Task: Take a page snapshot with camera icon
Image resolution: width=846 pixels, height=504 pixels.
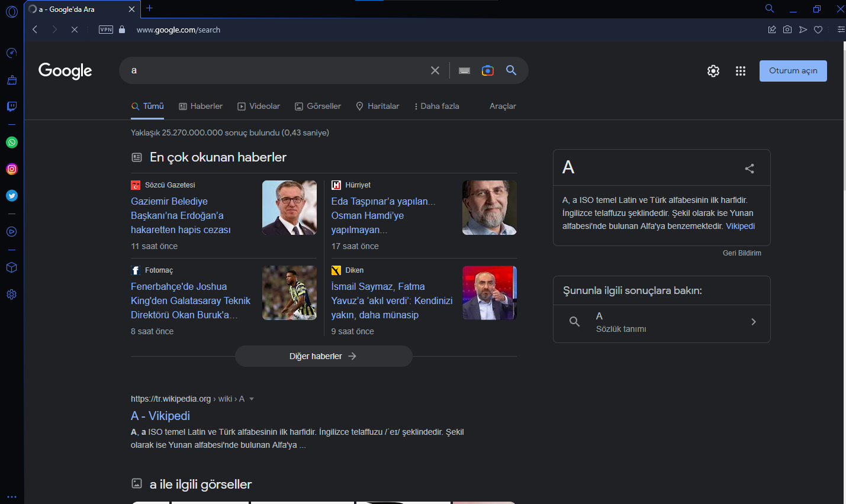Action: coord(787,30)
